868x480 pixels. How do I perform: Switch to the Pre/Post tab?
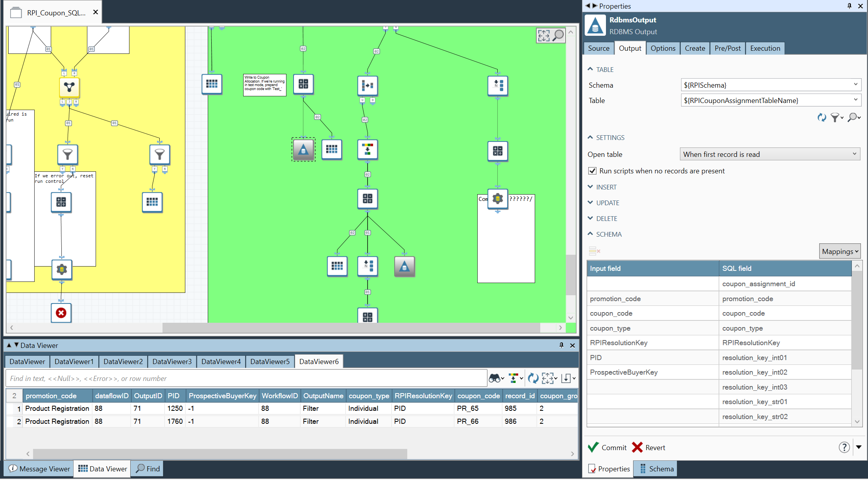click(x=727, y=48)
